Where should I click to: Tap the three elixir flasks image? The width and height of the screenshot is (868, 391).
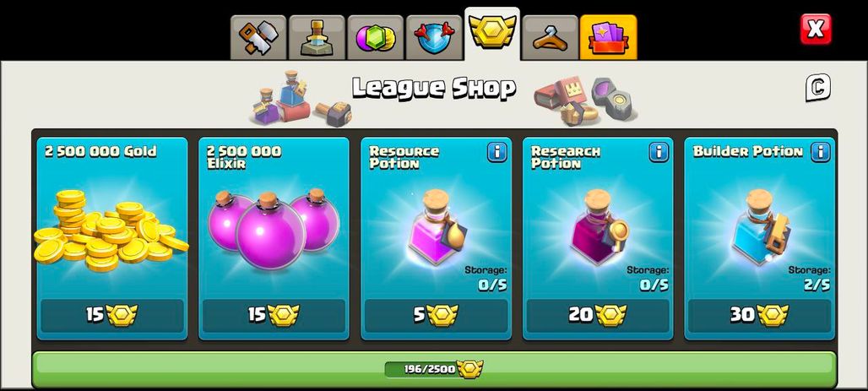[274, 229]
